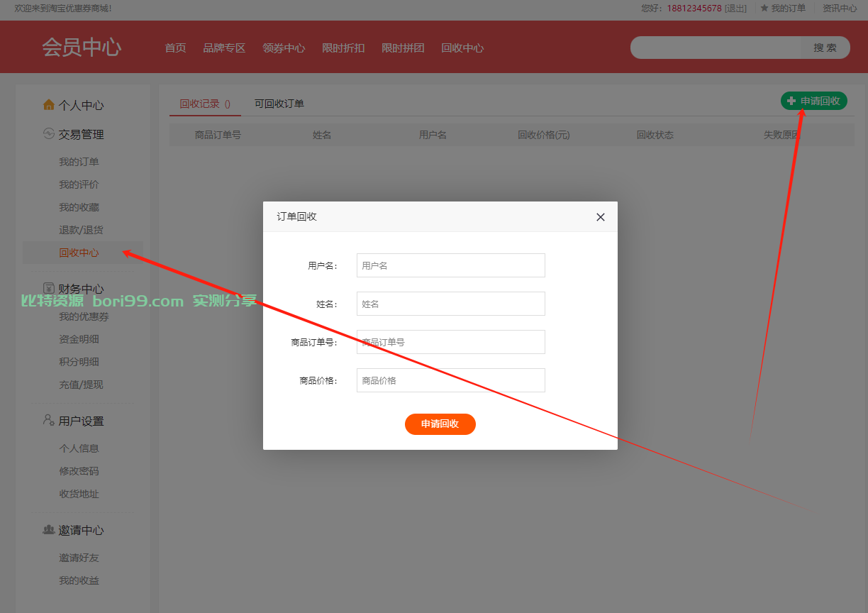
Task: Open 收货地址 in the sidebar
Action: (x=79, y=494)
